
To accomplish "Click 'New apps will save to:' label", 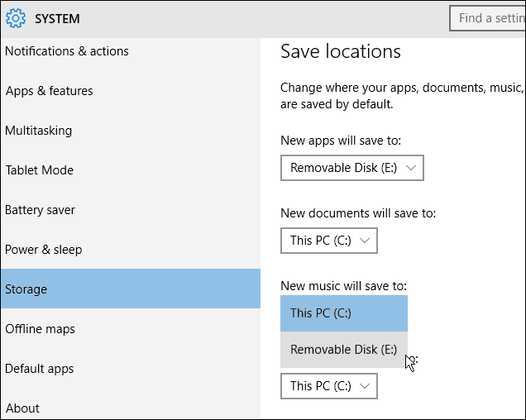I will point(341,141).
